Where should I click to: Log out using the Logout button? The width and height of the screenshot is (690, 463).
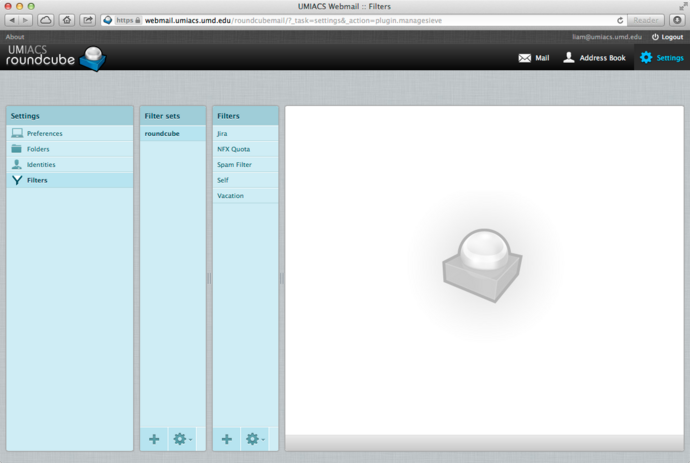click(667, 37)
